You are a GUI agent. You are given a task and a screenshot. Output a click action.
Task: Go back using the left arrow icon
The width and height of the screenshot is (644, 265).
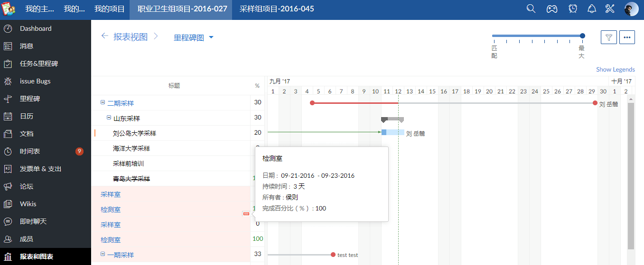coord(105,37)
